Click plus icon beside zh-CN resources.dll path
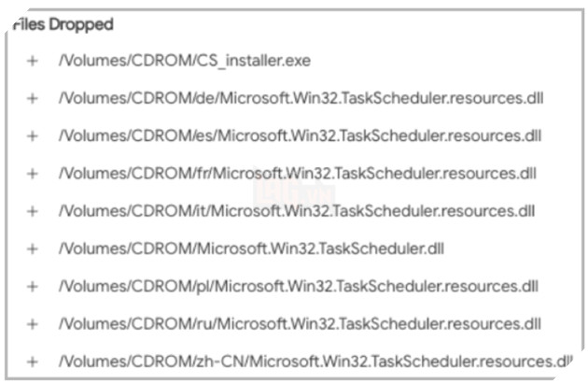Viewport: 588px width, 383px height. (x=33, y=362)
